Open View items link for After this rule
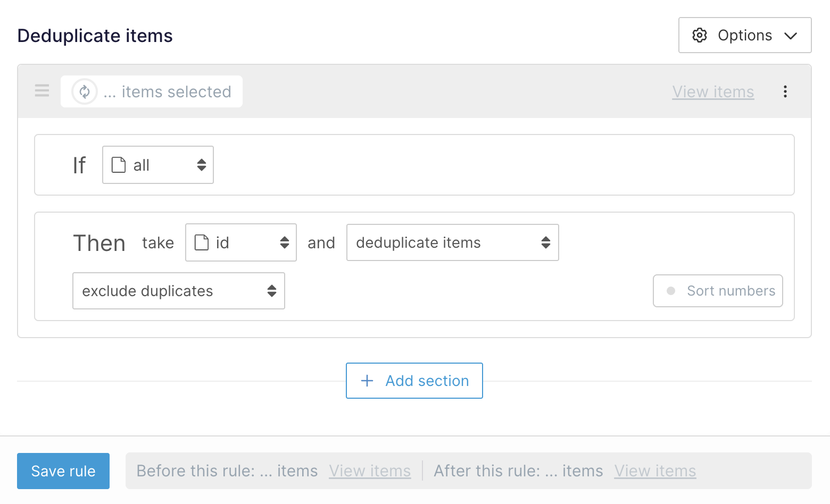Screen dimensions: 830x504 pos(655,471)
